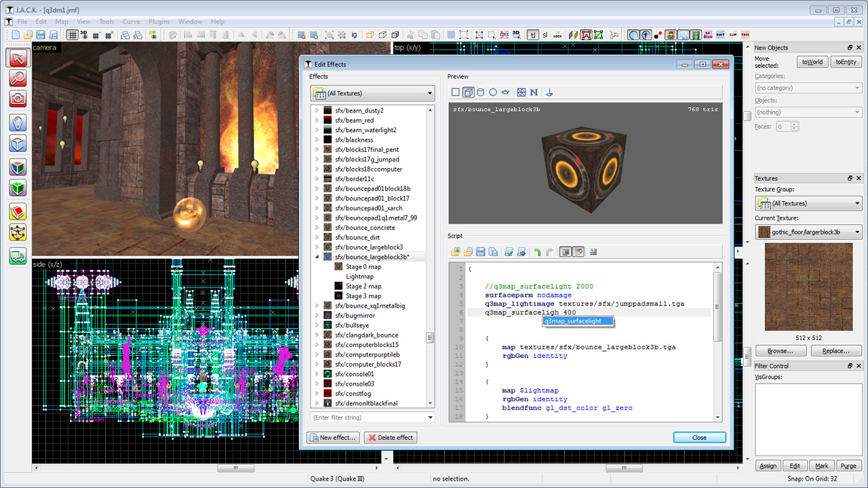
Task: Save the shader script via the save icon
Action: tap(479, 251)
